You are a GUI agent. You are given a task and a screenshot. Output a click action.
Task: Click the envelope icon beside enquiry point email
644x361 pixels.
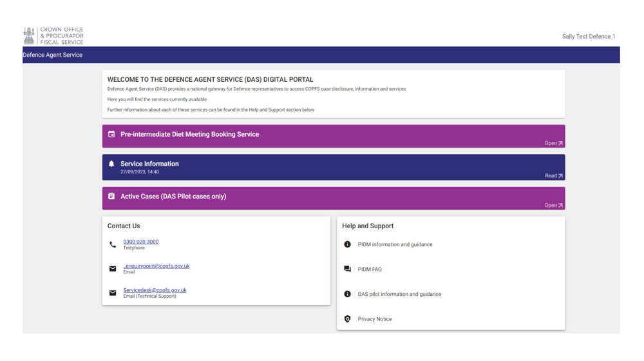click(113, 269)
